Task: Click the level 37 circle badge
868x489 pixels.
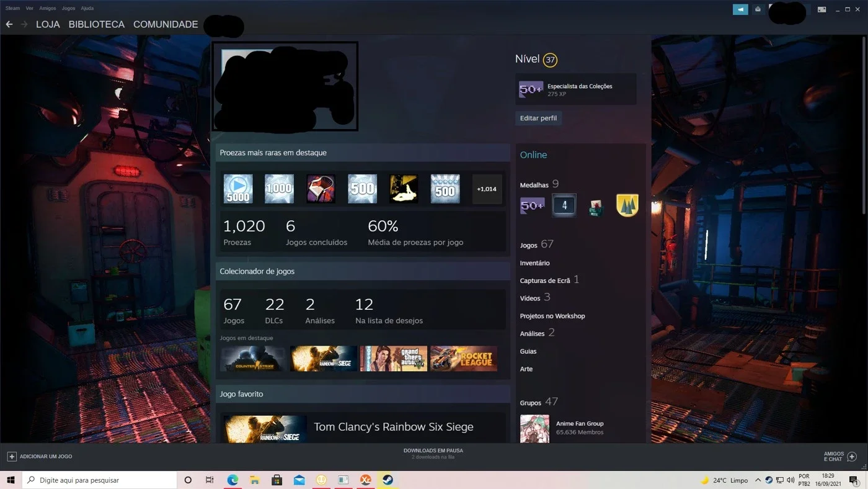Action: click(x=550, y=60)
